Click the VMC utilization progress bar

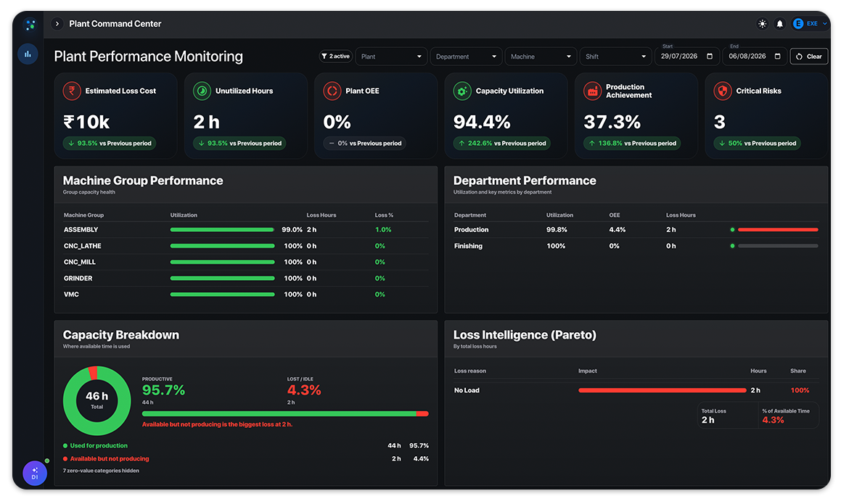223,294
